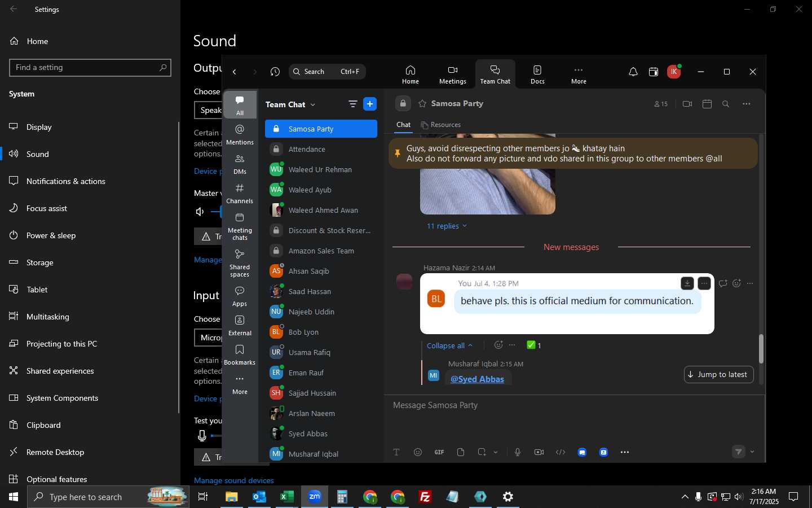Toggle the check mark reaction
The height and width of the screenshot is (508, 812).
534,345
